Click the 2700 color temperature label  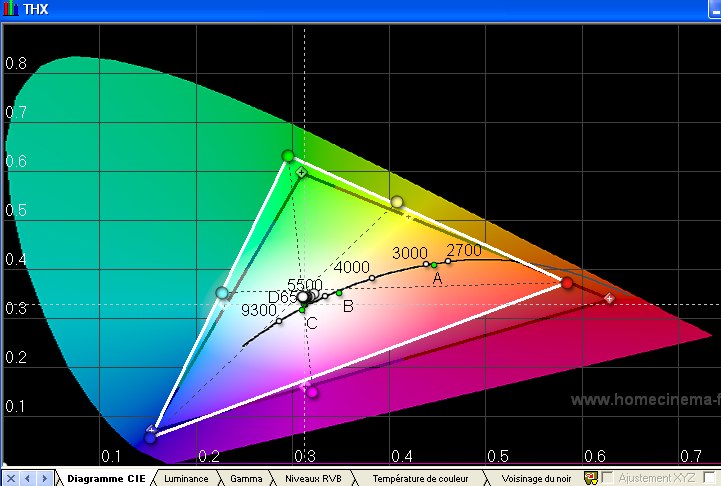tap(464, 250)
